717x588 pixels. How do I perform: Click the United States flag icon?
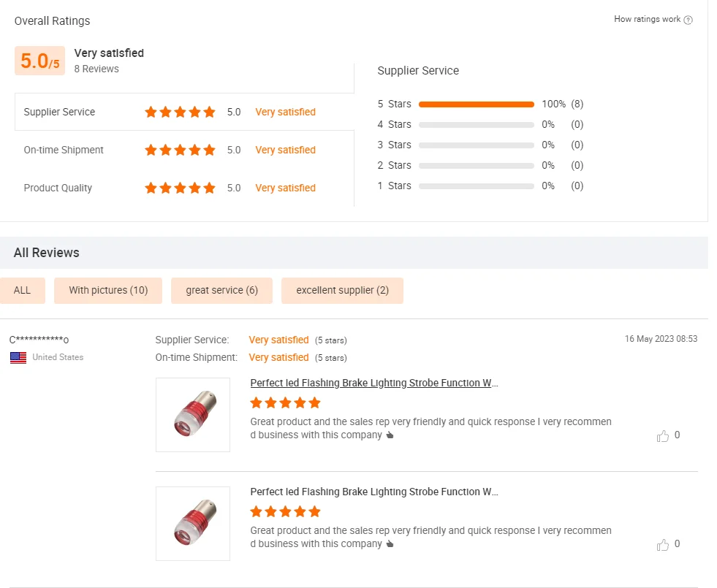pos(18,358)
